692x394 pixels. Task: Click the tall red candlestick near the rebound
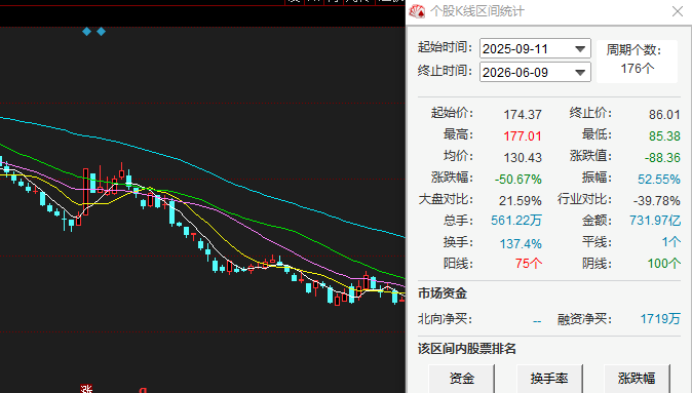point(86,192)
